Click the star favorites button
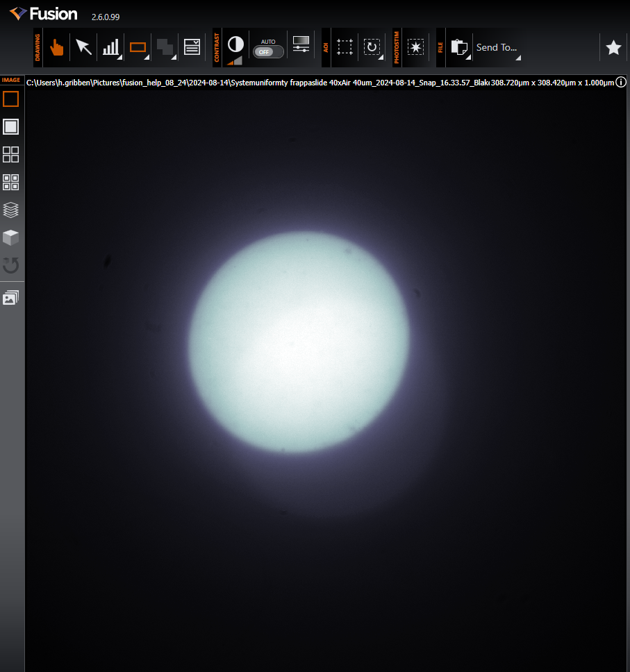 tap(613, 47)
